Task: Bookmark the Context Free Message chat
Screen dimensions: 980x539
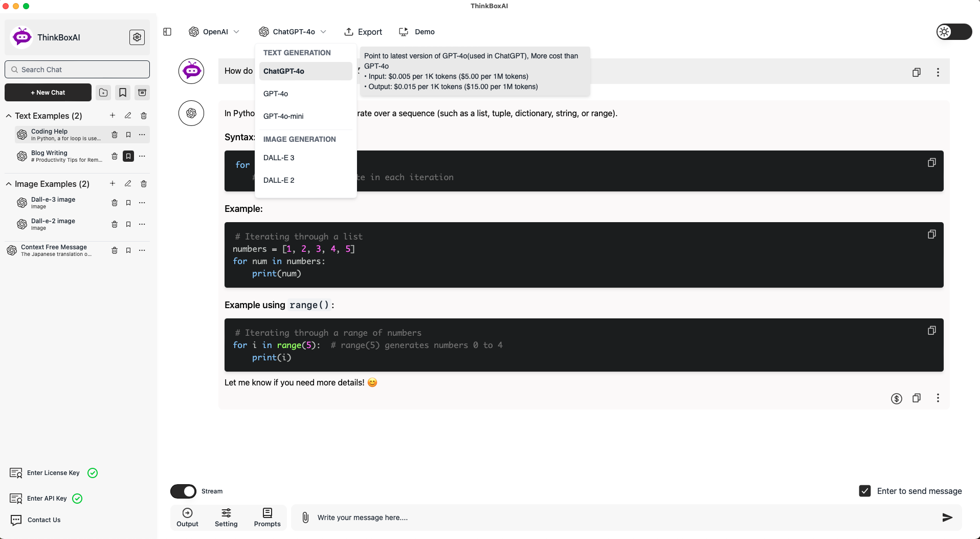Action: [128, 250]
